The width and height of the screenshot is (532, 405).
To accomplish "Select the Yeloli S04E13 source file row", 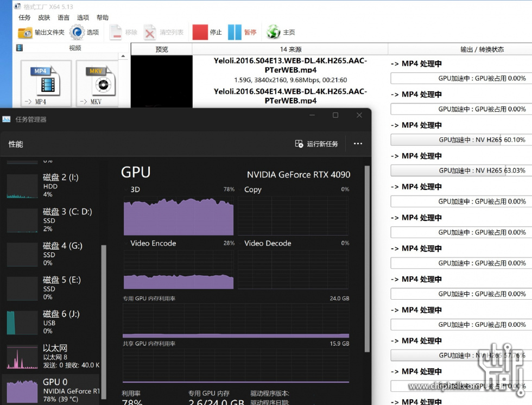I will tap(290, 70).
